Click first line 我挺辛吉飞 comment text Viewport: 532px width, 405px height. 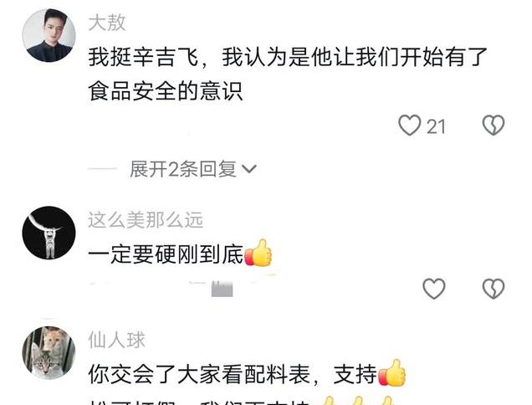288,57
